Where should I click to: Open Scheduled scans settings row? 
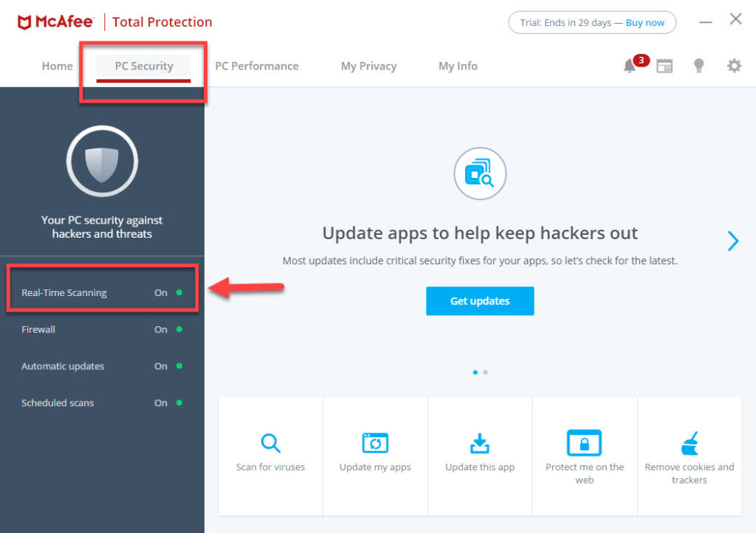coord(102,403)
